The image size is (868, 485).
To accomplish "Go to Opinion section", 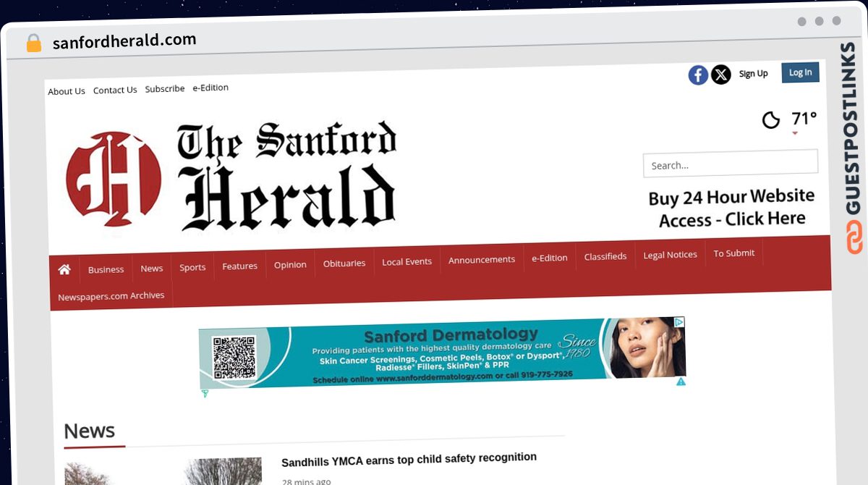I will pyautogui.click(x=290, y=264).
